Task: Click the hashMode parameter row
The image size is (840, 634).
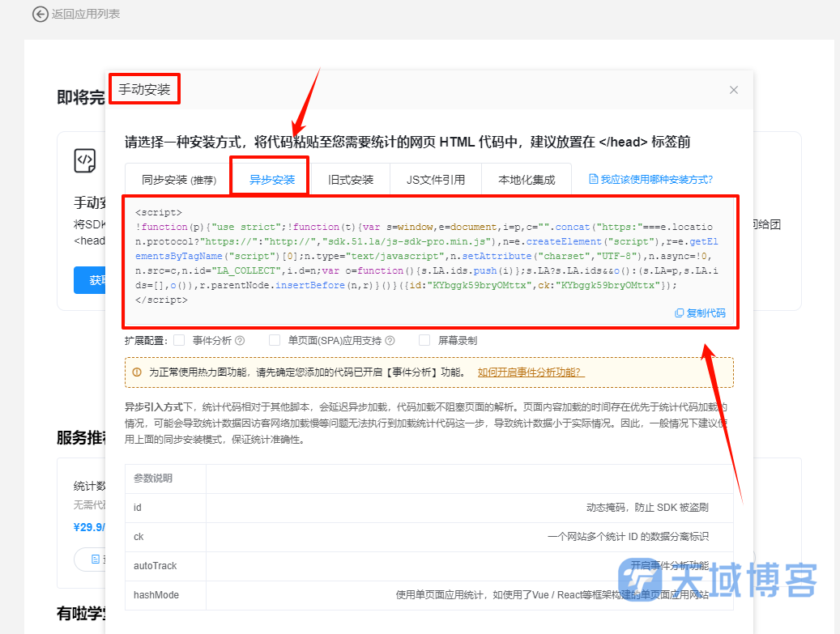Action: pyautogui.click(x=429, y=595)
